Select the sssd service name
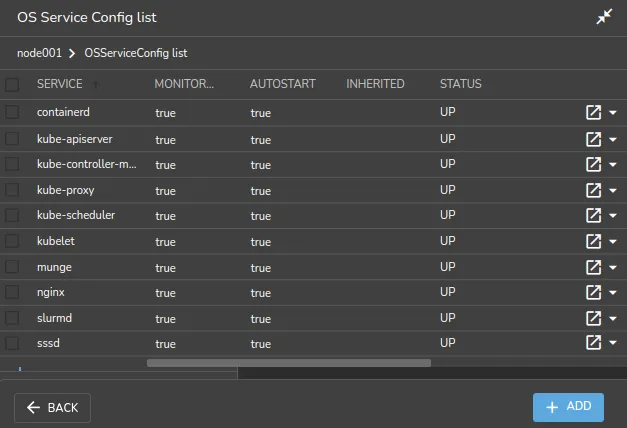Image resolution: width=627 pixels, height=428 pixels. click(48, 343)
